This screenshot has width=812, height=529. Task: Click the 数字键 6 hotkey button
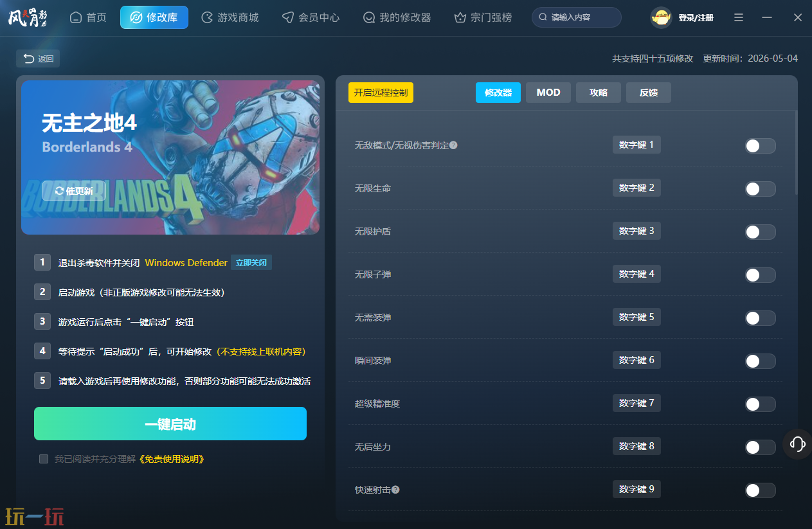coord(636,360)
